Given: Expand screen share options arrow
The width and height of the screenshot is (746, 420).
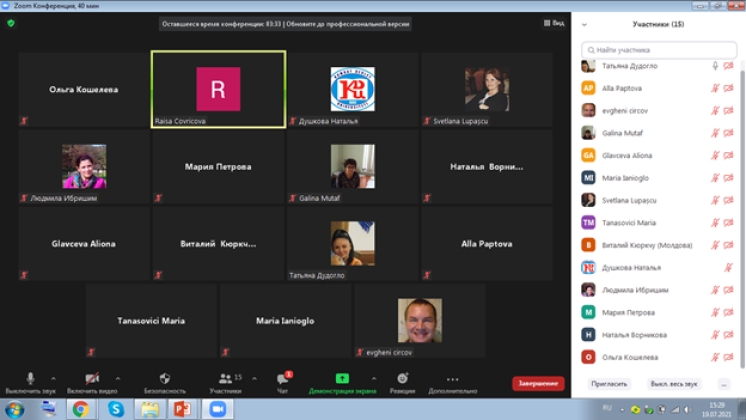Looking at the screenshot, I should point(374,379).
